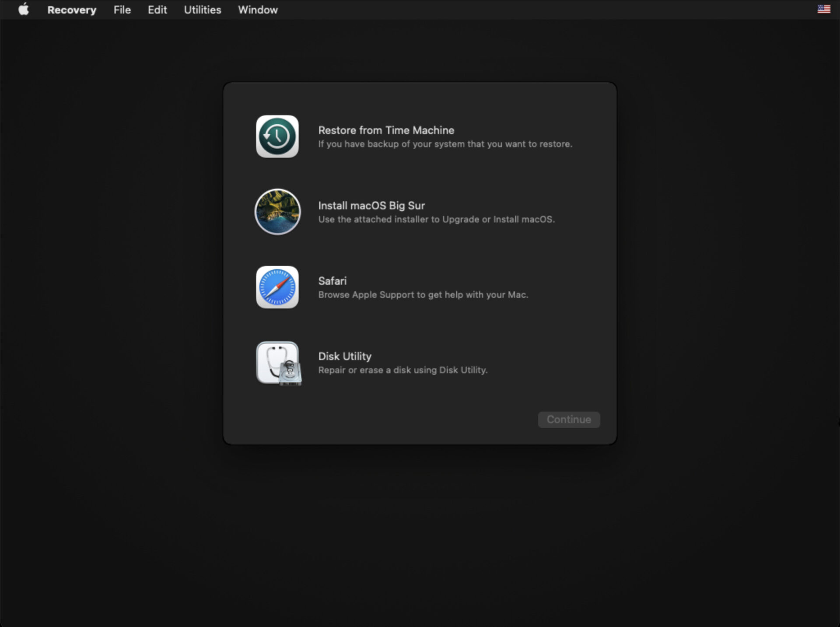This screenshot has height=627, width=840.
Task: Click the Continue button
Action: (x=568, y=419)
